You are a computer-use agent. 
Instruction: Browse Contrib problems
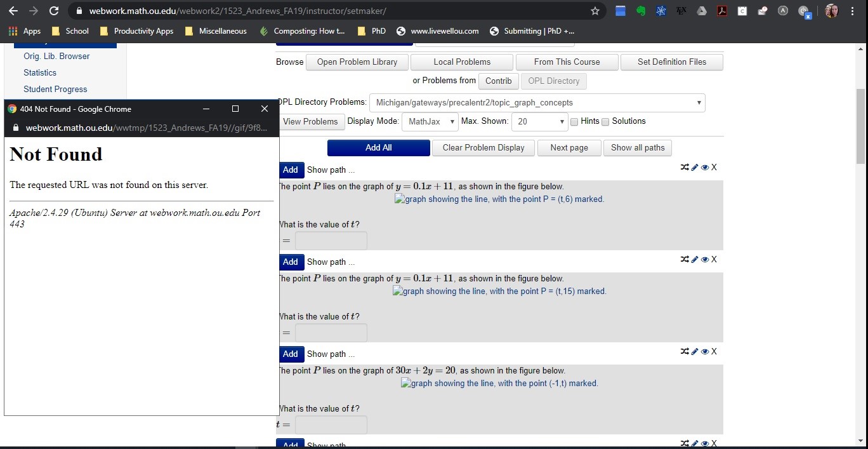point(498,81)
